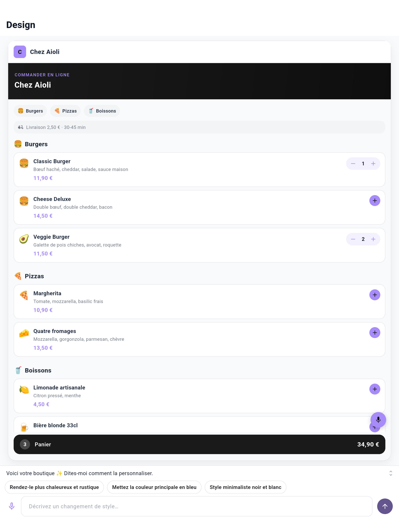The image size is (399, 532).
Task: Click 'COMMANDER EN LIGNE' banner label
Action: (x=42, y=75)
